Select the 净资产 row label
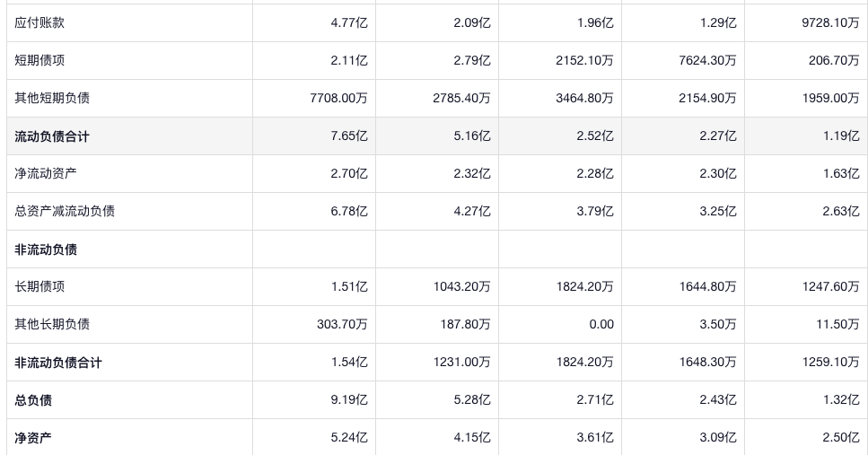868x455 pixels. [33, 438]
